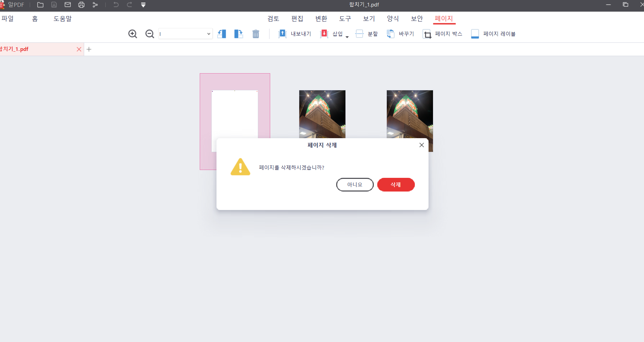Rotate the page clockwise
The width and height of the screenshot is (644, 342).
click(x=239, y=34)
